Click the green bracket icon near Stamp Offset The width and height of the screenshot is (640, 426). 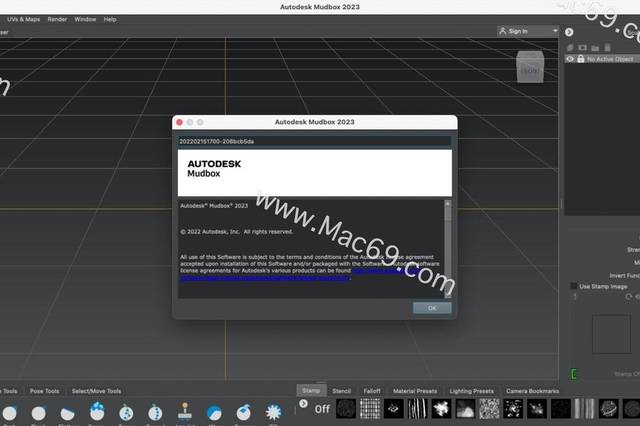pyautogui.click(x=574, y=374)
